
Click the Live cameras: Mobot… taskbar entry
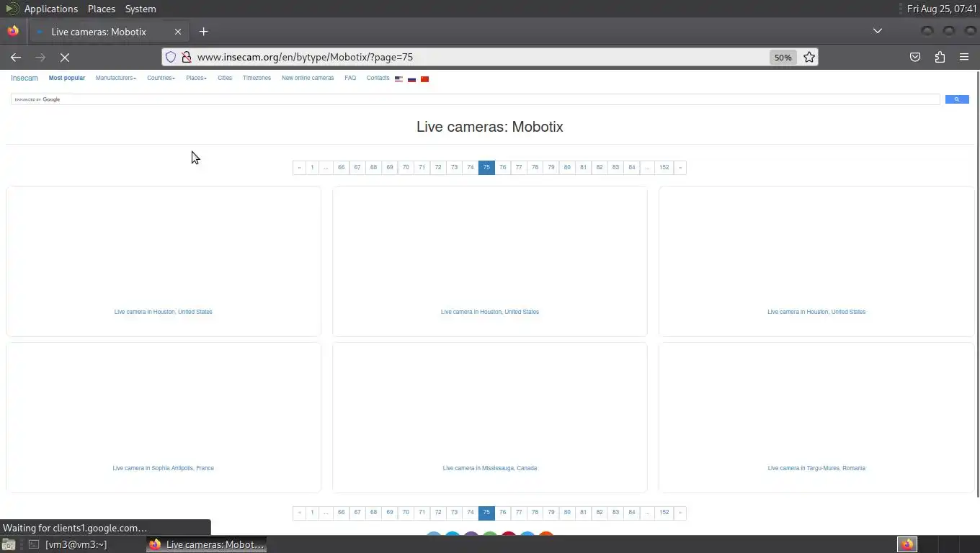207,544
